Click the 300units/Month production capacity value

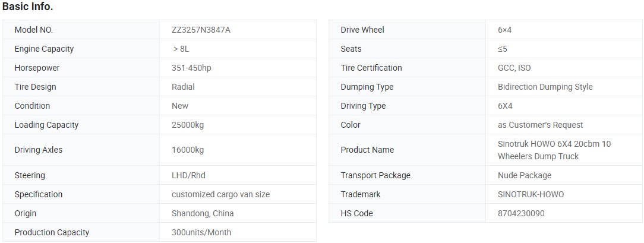pyautogui.click(x=201, y=232)
